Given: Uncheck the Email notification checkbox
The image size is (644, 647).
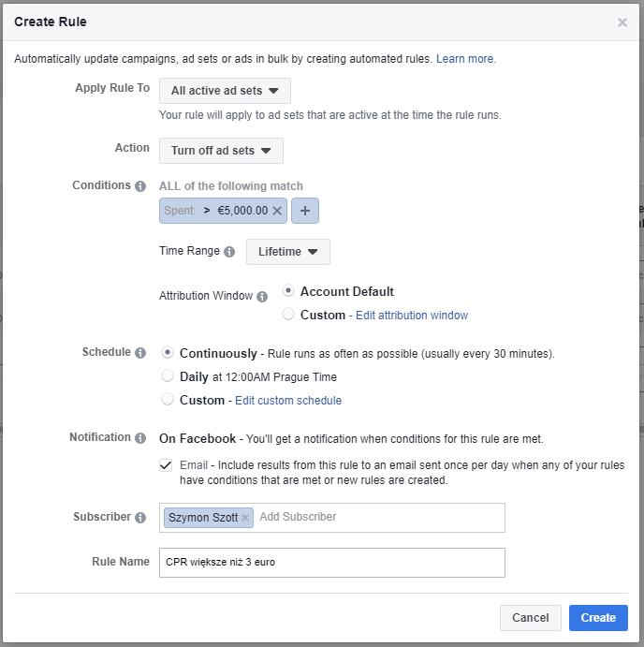Looking at the screenshot, I should click(166, 464).
